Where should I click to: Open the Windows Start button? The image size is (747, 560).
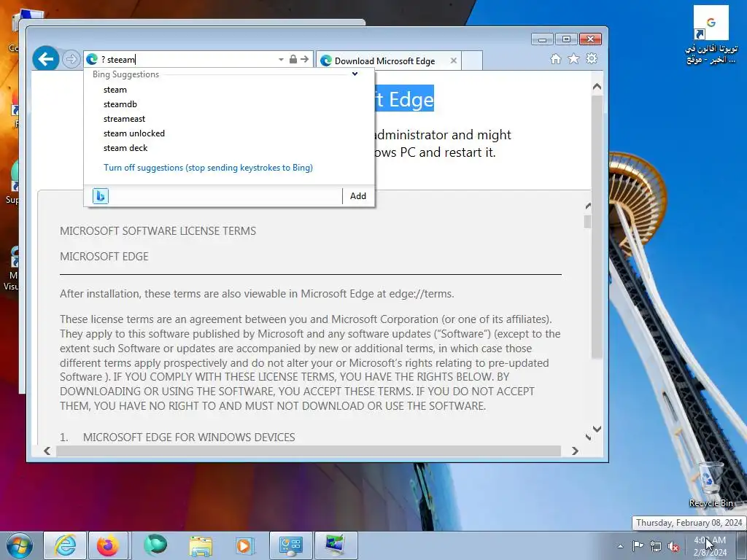18,545
